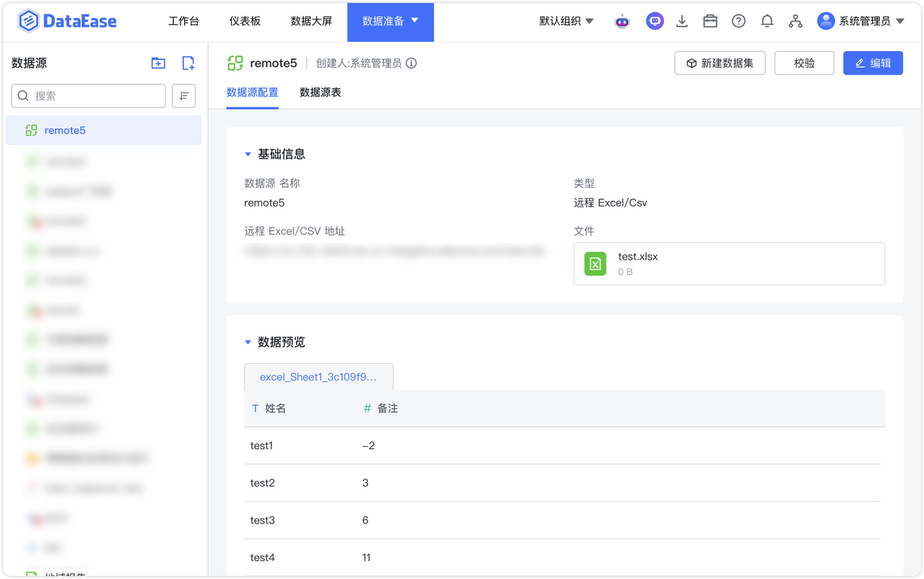Click the blue 编辑 button
Viewport: 924px width, 579px height.
tap(873, 63)
